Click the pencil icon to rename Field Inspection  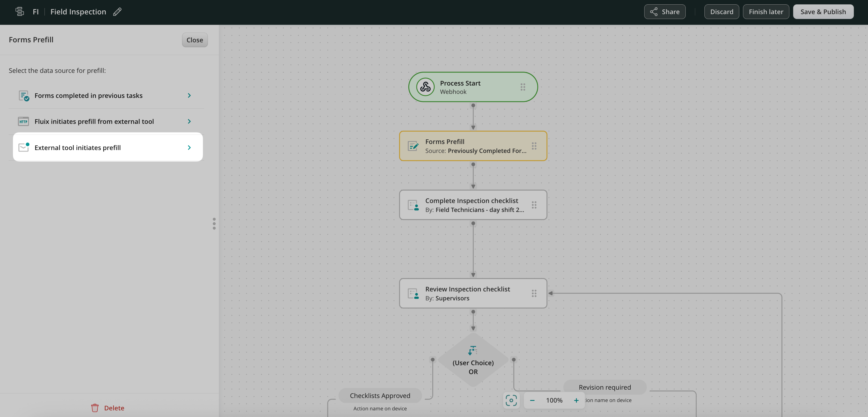click(117, 12)
